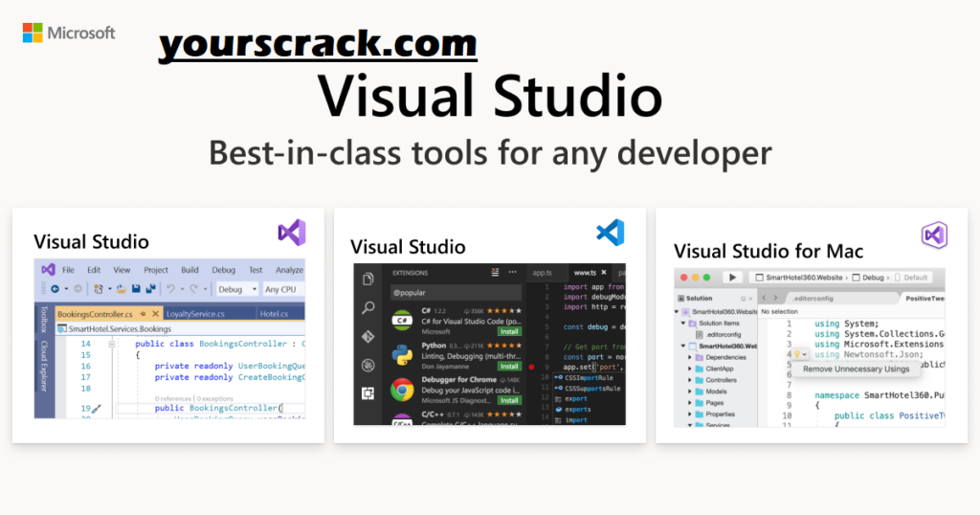Switch to the app.ts tab in VS Code

click(x=542, y=273)
